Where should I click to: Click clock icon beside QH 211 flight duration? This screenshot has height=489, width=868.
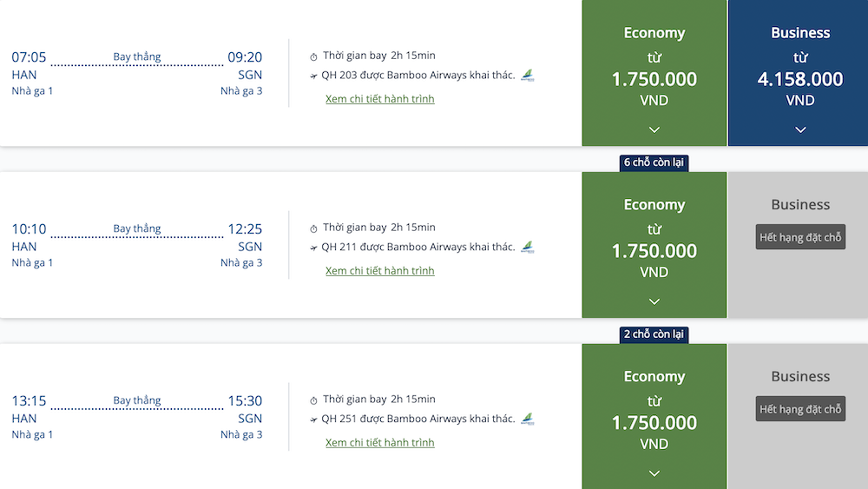[314, 228]
